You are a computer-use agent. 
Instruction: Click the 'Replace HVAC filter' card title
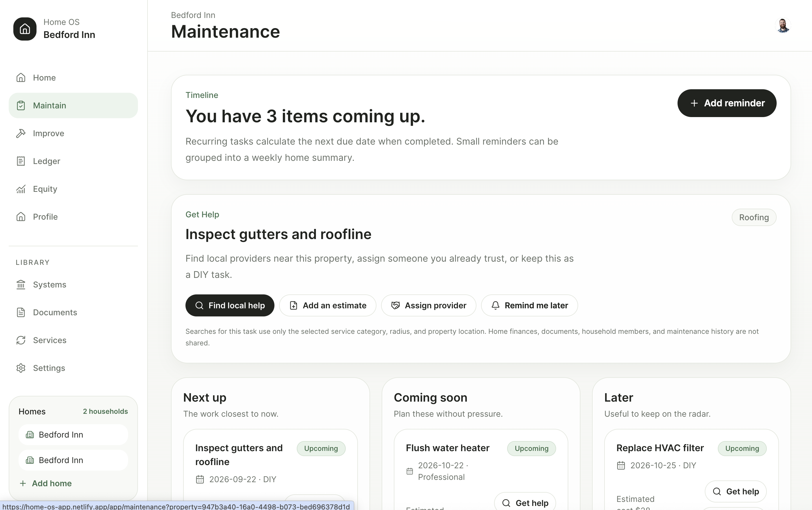[660, 448]
